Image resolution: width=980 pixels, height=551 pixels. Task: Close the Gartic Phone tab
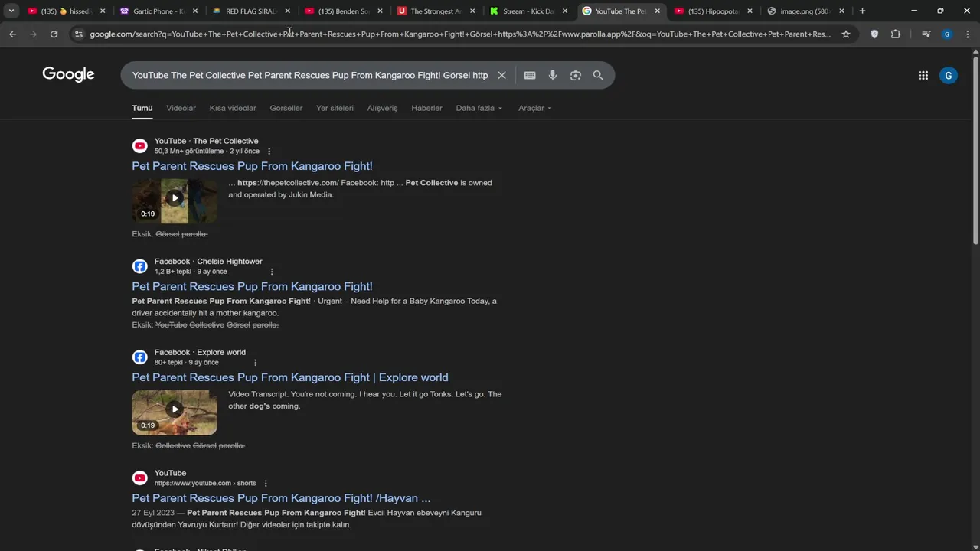[x=195, y=11]
